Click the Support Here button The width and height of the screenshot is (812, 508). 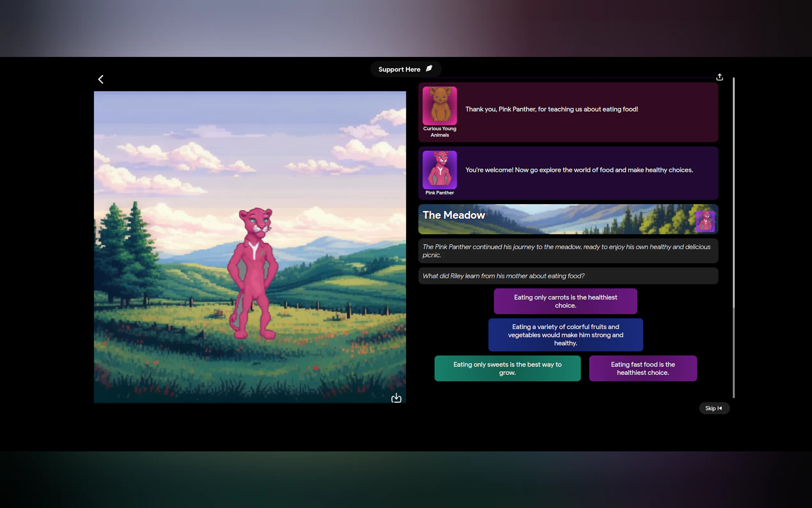tap(400, 69)
